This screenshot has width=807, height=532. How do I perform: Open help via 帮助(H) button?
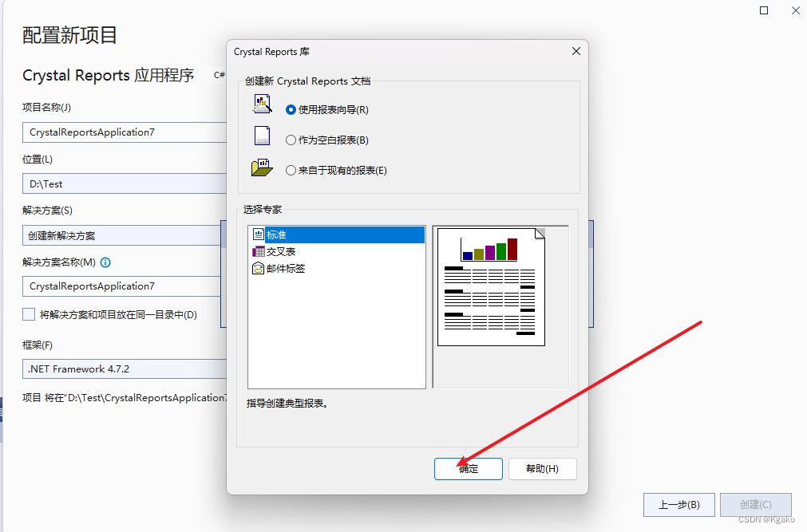tap(543, 469)
